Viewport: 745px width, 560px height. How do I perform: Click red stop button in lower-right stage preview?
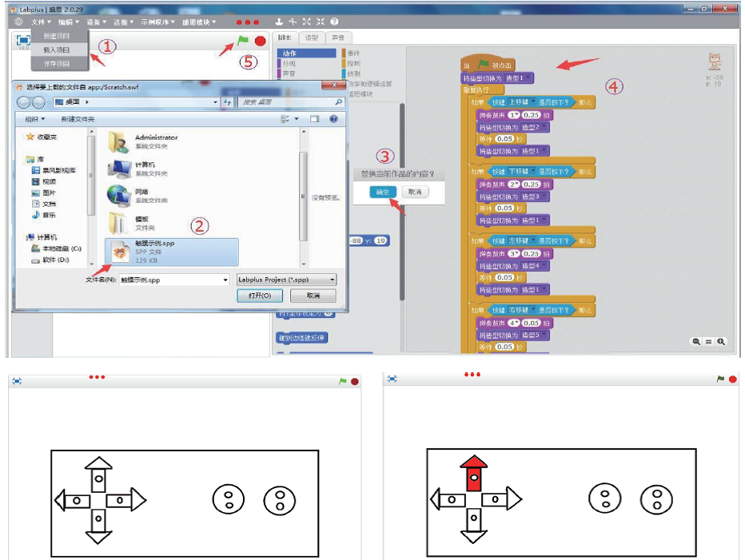tap(733, 379)
